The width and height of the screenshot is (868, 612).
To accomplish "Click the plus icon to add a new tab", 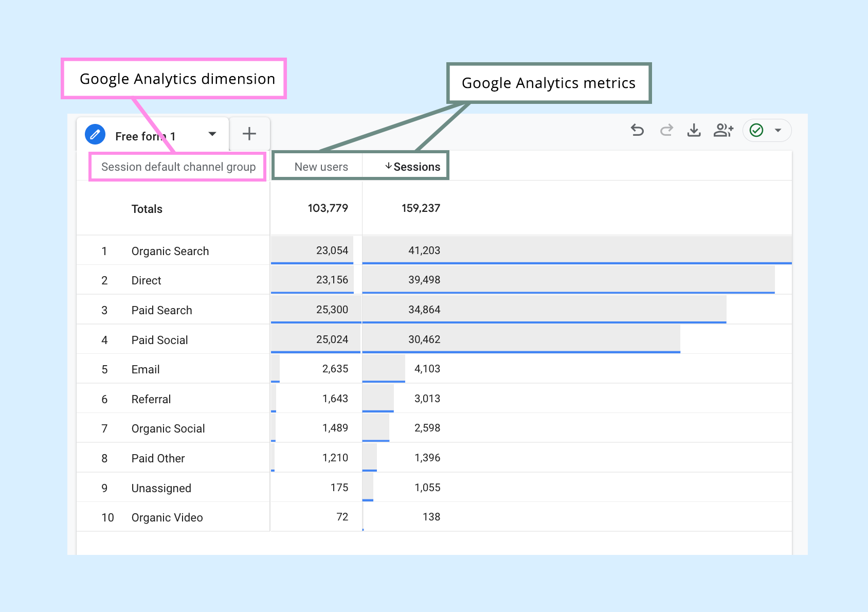I will (x=249, y=134).
